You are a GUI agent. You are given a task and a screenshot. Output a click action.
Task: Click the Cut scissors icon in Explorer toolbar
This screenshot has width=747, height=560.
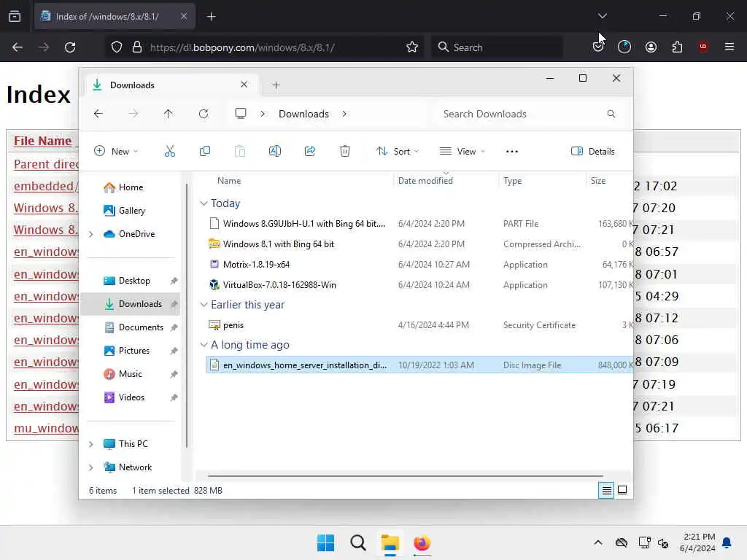169,152
